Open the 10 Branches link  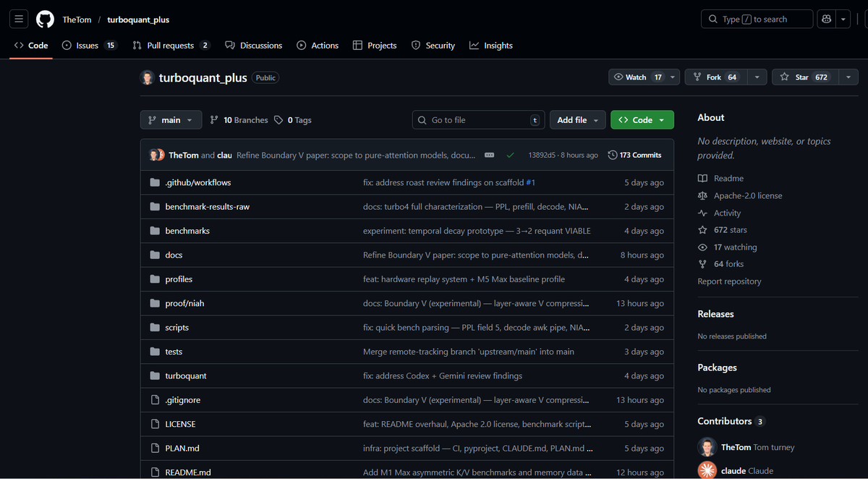239,120
